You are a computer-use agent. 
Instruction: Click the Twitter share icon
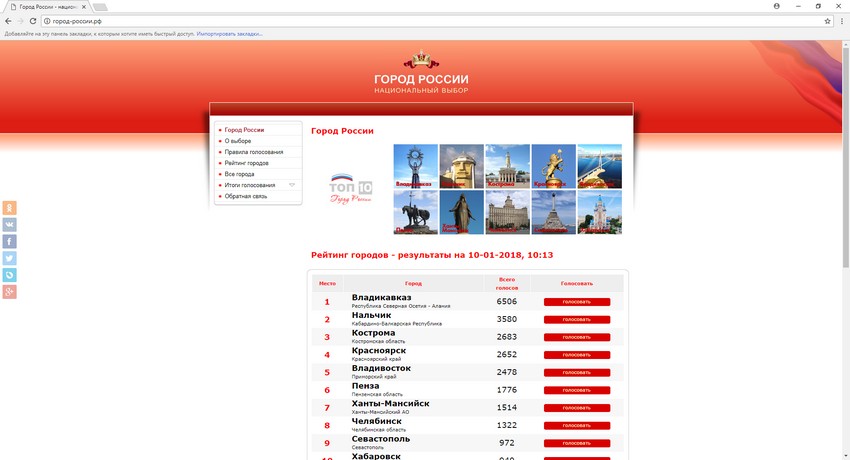(10, 258)
